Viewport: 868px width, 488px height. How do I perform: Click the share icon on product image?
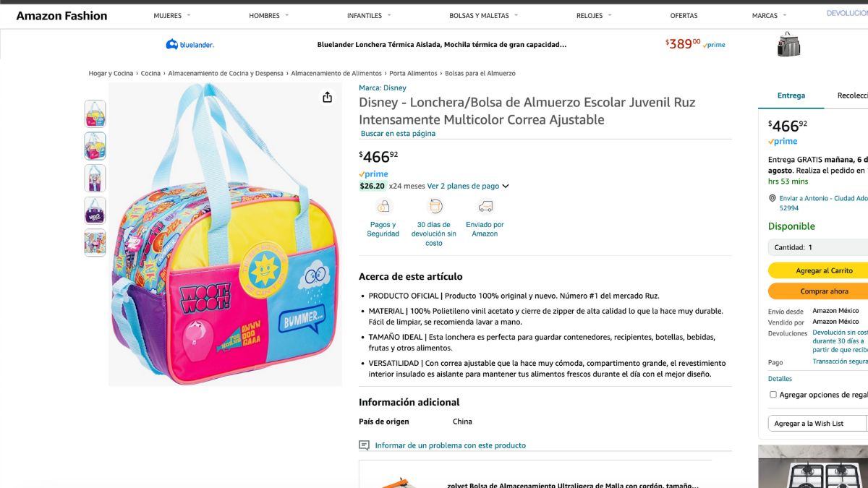[x=327, y=97]
